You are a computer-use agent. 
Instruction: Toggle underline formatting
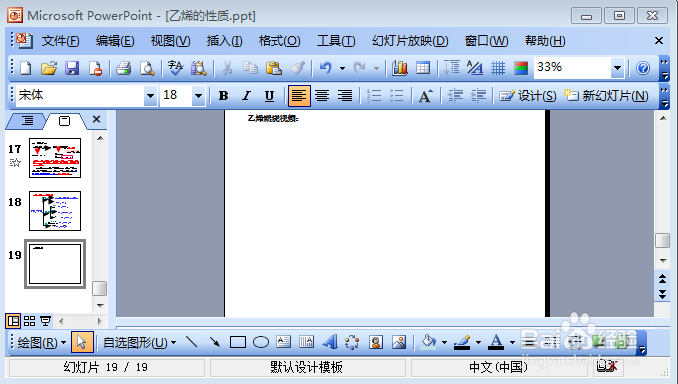pyautogui.click(x=269, y=96)
